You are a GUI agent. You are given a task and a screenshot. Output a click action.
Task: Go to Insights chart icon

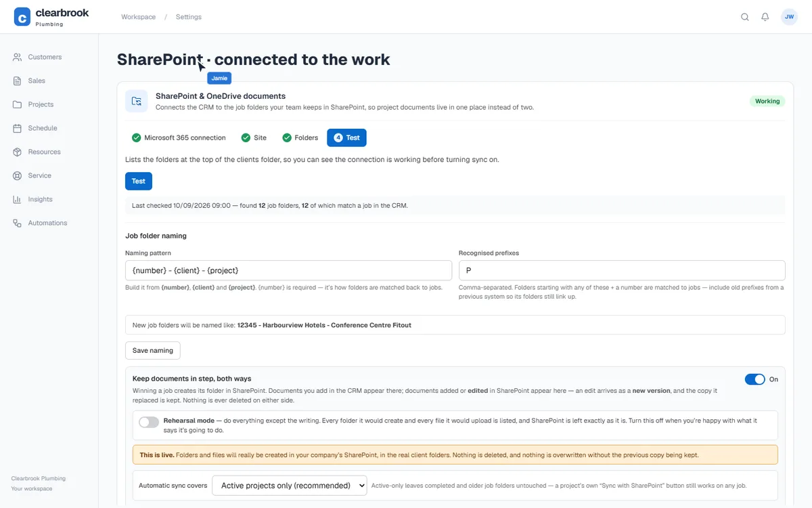pos(17,199)
